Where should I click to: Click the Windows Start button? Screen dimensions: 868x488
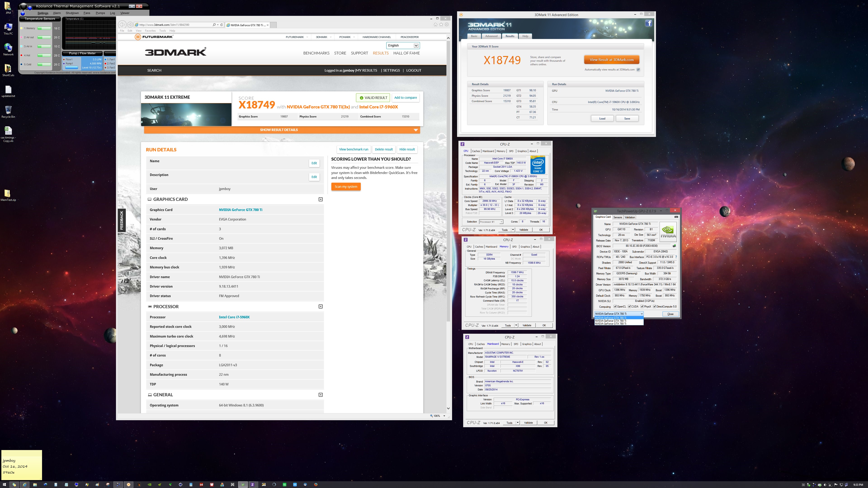pyautogui.click(x=4, y=485)
